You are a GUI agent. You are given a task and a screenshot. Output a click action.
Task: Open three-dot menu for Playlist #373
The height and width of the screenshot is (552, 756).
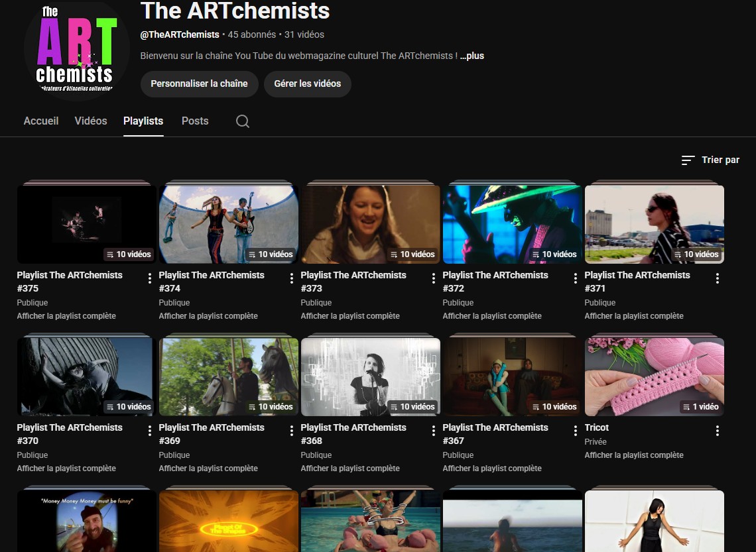coord(434,278)
